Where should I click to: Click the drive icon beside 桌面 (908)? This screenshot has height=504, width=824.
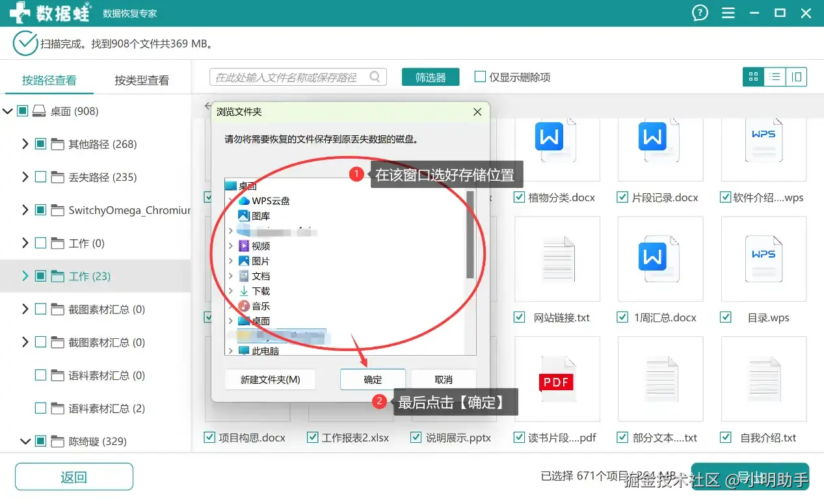pos(39,111)
